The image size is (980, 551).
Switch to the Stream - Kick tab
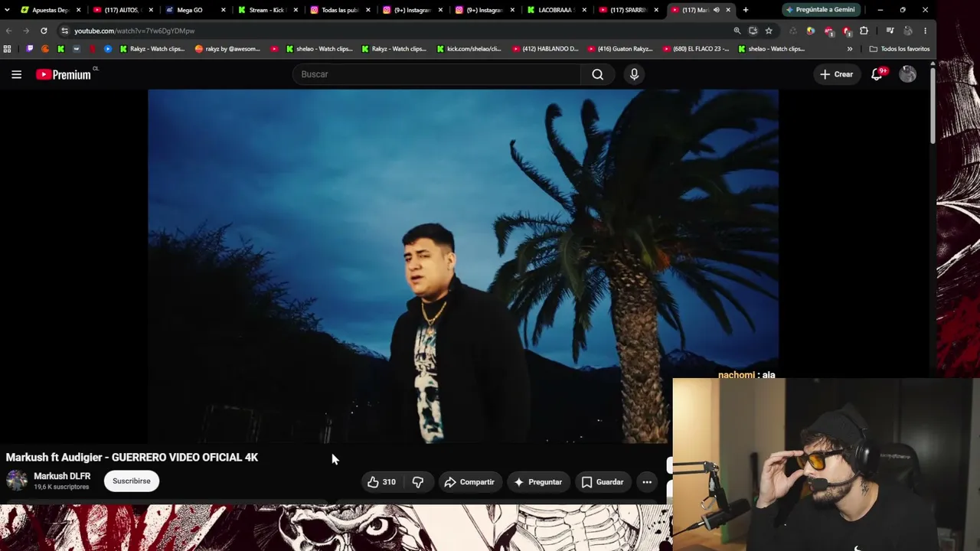coord(266,10)
